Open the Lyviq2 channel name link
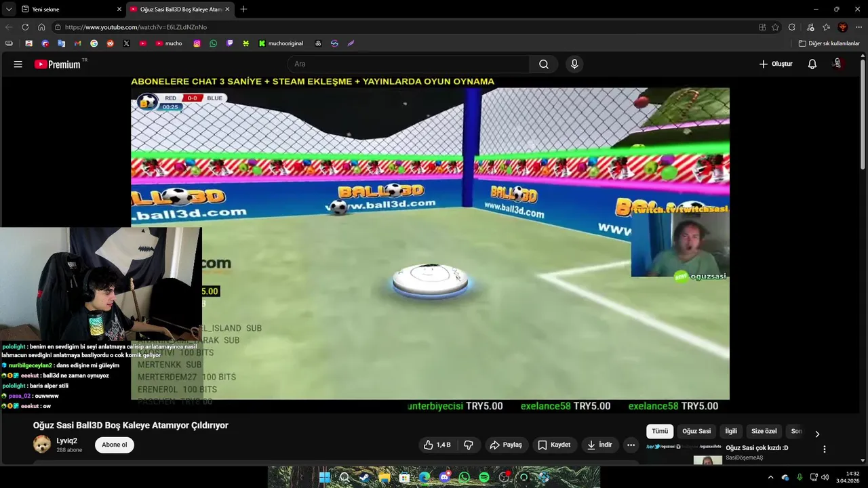Image resolution: width=868 pixels, height=488 pixels. tap(66, 441)
